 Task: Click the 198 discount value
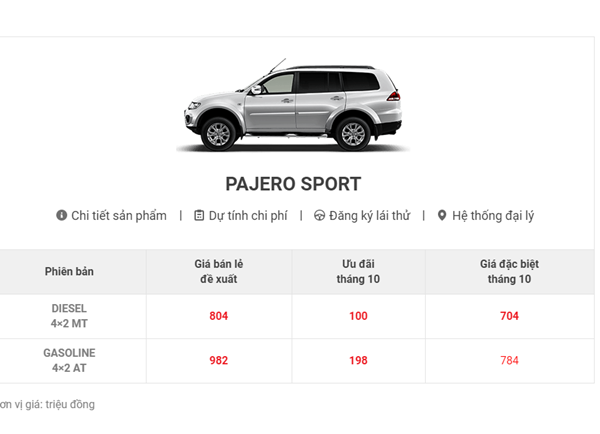358,361
